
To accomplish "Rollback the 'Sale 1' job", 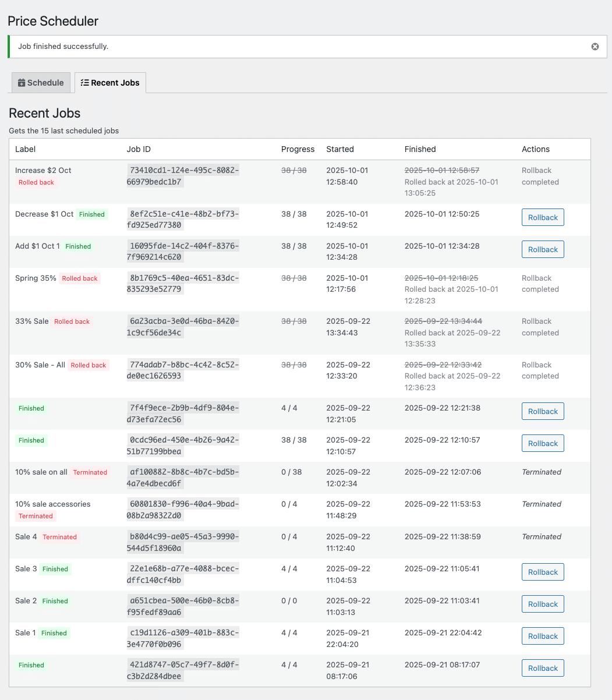I will point(542,636).
